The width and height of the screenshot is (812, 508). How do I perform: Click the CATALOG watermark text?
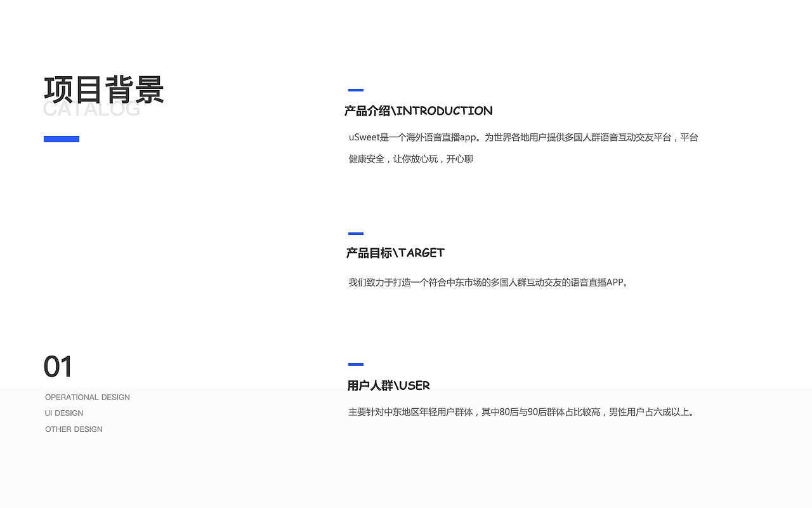click(x=91, y=108)
